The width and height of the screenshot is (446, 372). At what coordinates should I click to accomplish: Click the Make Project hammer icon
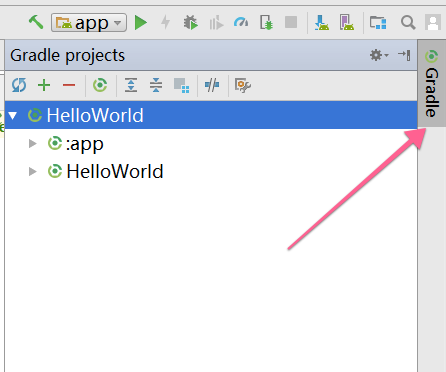pyautogui.click(x=36, y=22)
